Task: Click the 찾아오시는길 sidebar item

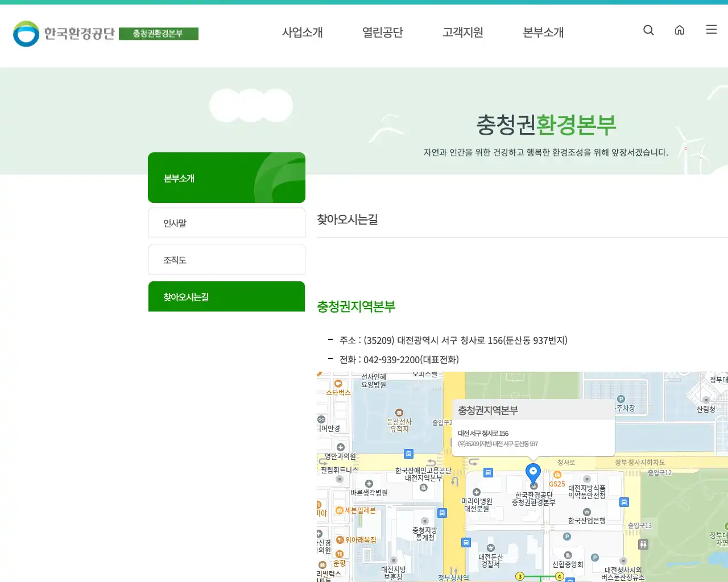Action: [226, 296]
